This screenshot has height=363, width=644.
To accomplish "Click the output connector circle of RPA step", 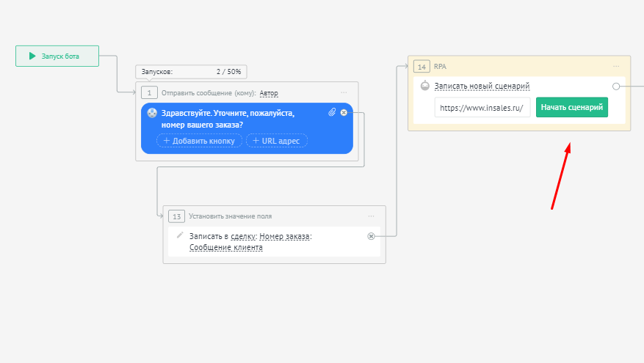I will click(x=616, y=87).
